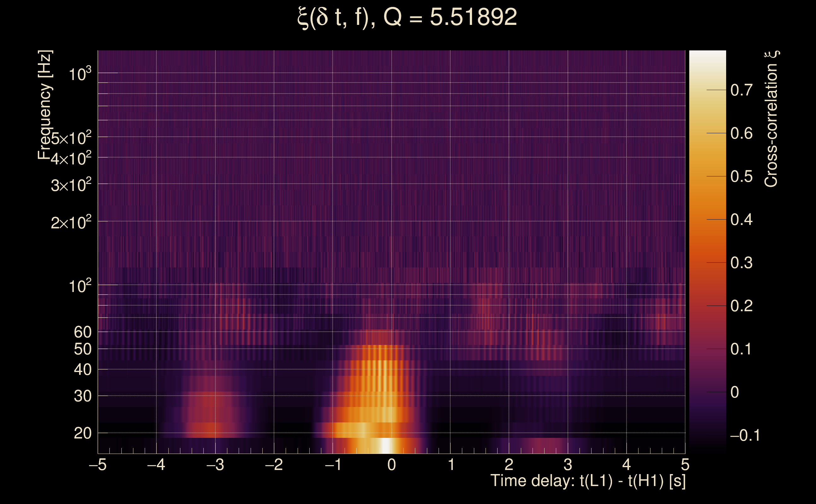Click the y-axis label 60
The height and width of the screenshot is (504, 816).
[x=82, y=332]
